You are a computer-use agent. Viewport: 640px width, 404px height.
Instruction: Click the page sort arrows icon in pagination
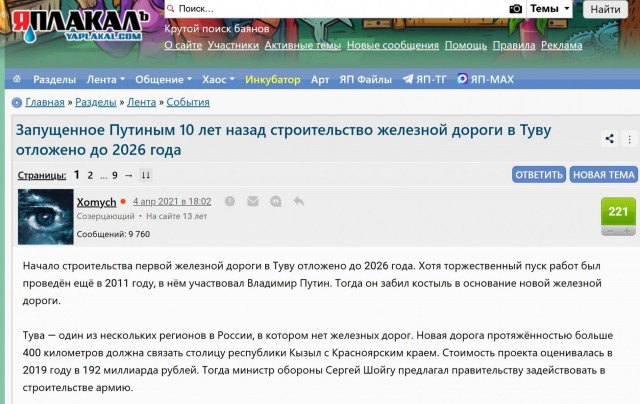pyautogui.click(x=145, y=175)
